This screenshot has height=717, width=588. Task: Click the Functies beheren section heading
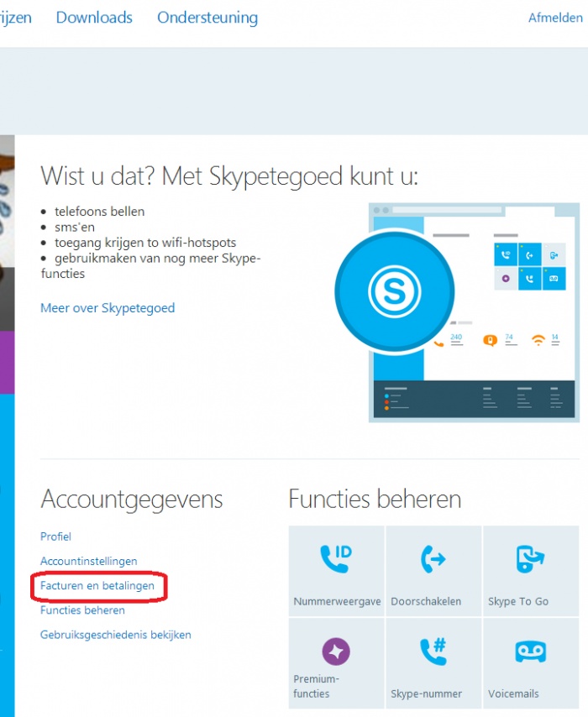click(x=375, y=499)
